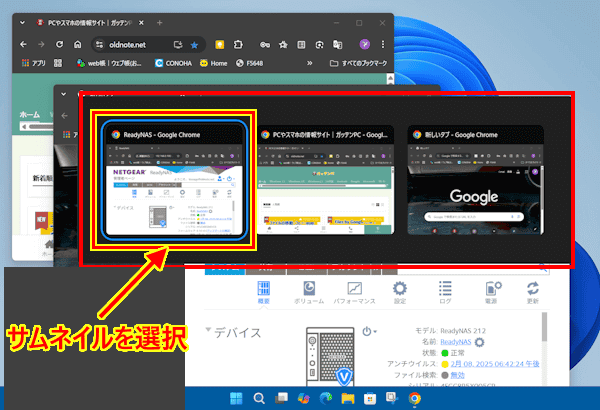Collapse the デバイス section triangle
The image size is (600, 410).
pyautogui.click(x=208, y=330)
